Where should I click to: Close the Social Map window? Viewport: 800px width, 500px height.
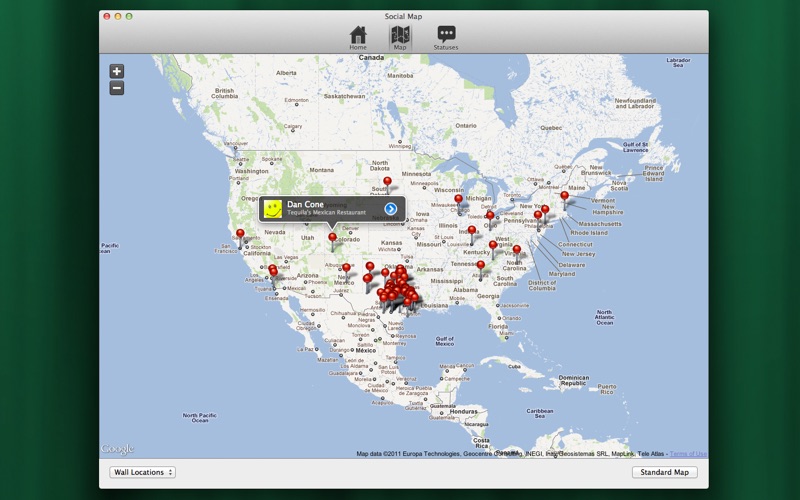click(x=107, y=16)
